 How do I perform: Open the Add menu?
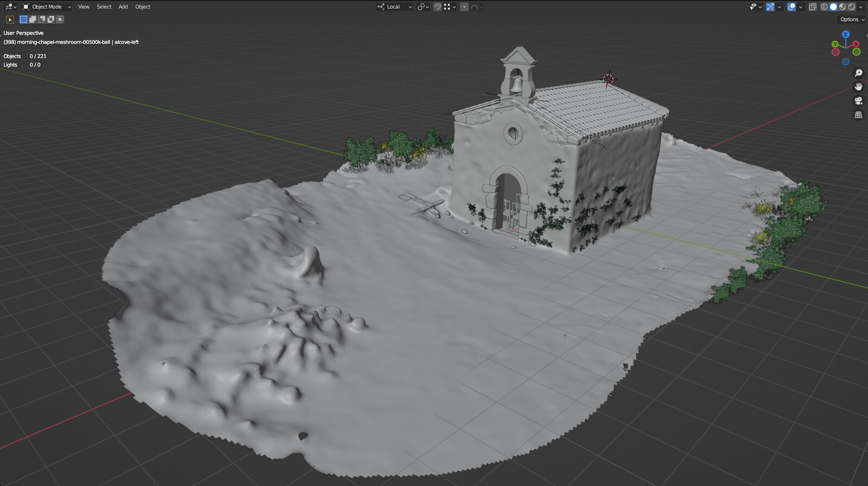123,7
